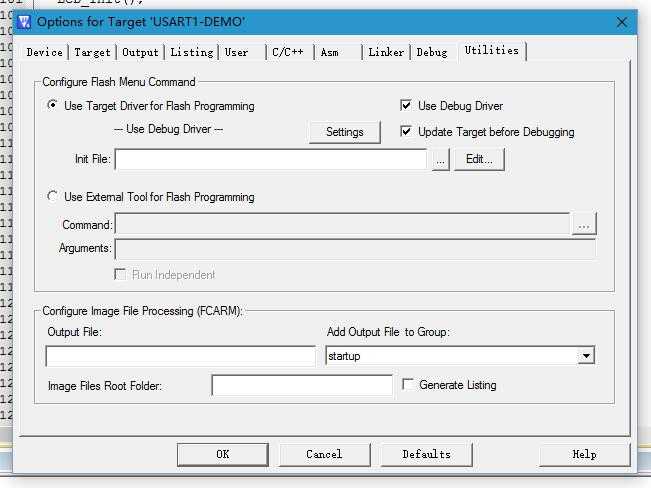Select the Utilities tab
Image resolution: width=651 pixels, height=488 pixels.
click(x=492, y=51)
